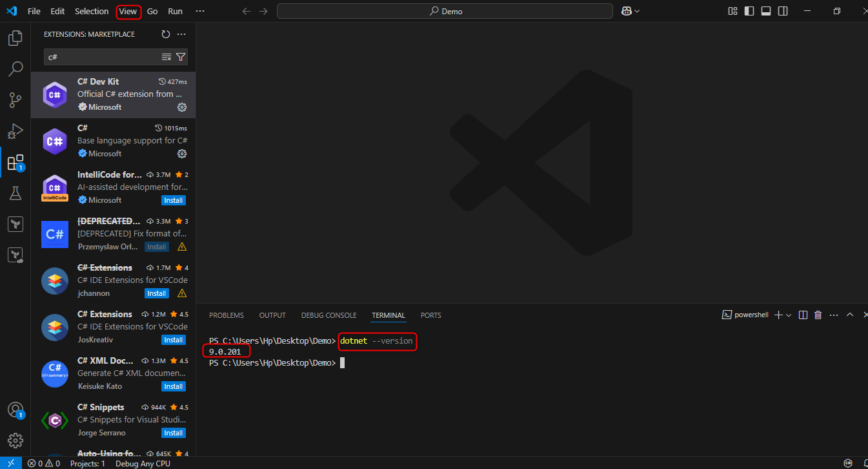This screenshot has width=868, height=469.
Task: Open the Explorer view in activity bar
Action: tap(15, 38)
